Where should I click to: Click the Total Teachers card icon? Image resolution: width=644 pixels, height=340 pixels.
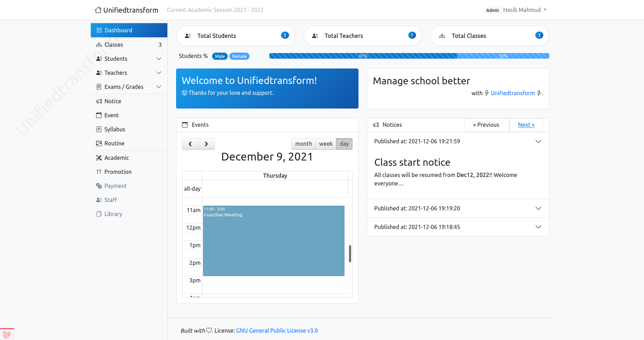tap(315, 36)
